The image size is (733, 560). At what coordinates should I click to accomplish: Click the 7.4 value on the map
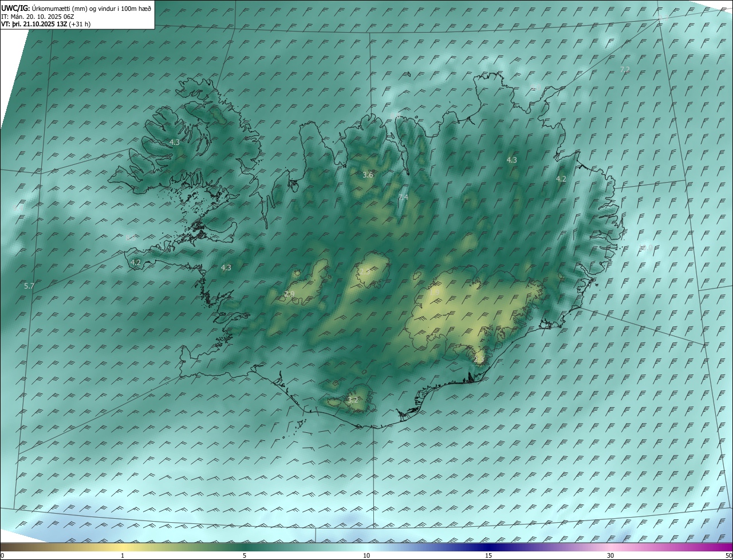click(403, 198)
